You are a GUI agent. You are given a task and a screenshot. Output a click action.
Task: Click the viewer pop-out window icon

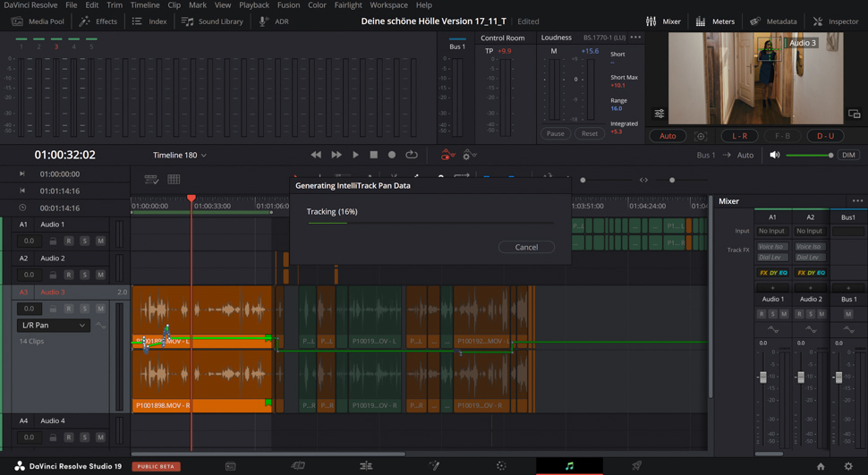click(x=855, y=114)
